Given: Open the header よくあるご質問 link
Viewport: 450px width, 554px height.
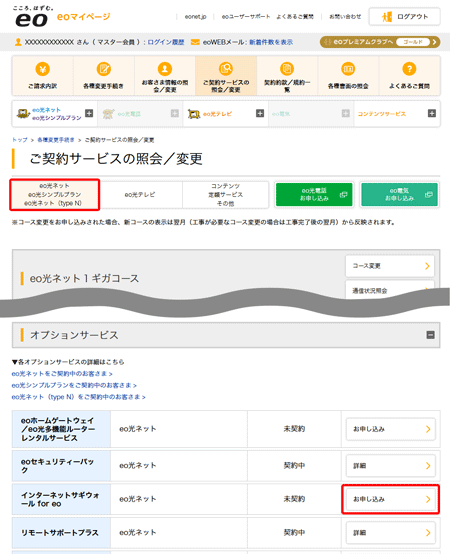Looking at the screenshot, I should click(295, 17).
